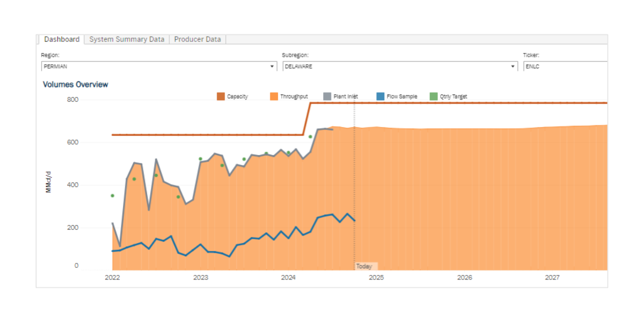The width and height of the screenshot is (644, 322).
Task: Click the Flow Sample blue legend swatch
Action: [x=381, y=96]
